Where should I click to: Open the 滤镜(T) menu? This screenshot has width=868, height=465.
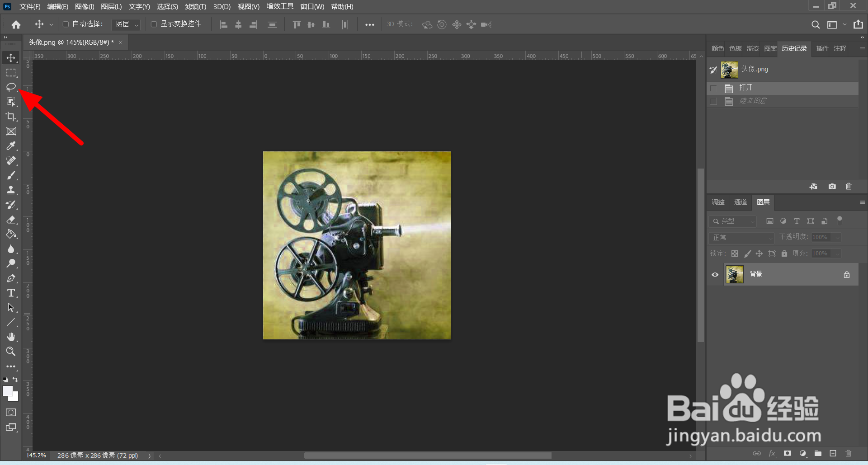pos(196,6)
